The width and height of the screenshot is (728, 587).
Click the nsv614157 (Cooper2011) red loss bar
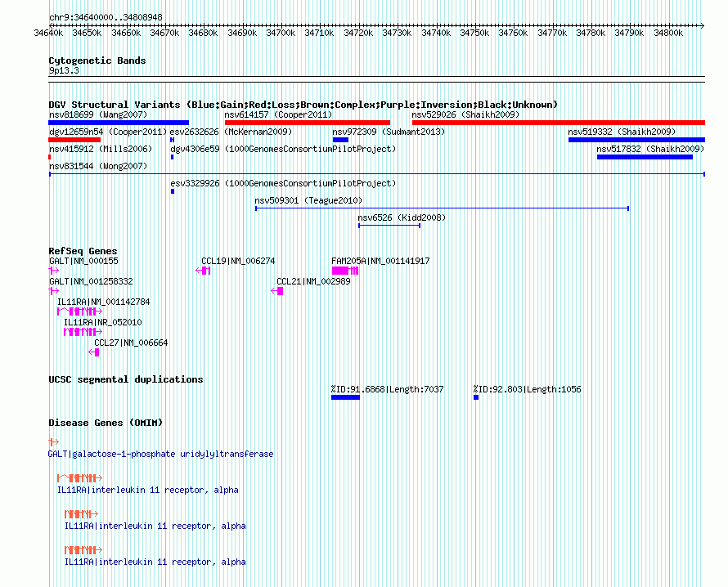308,123
